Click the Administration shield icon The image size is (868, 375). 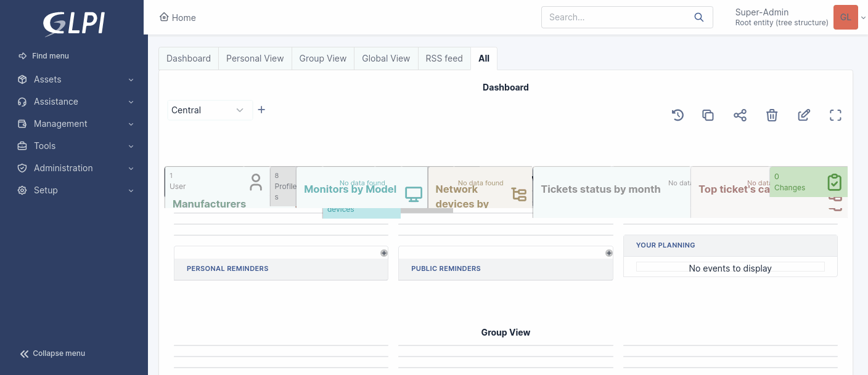click(22, 168)
